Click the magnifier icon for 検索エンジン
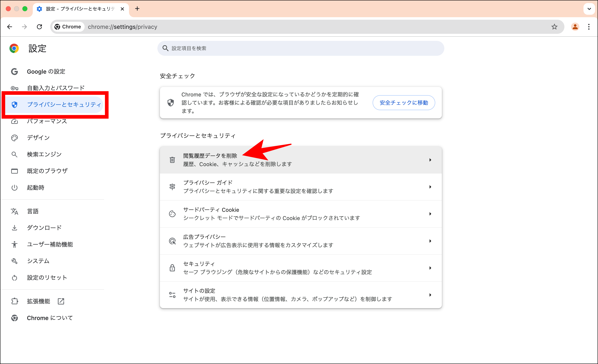 point(15,155)
